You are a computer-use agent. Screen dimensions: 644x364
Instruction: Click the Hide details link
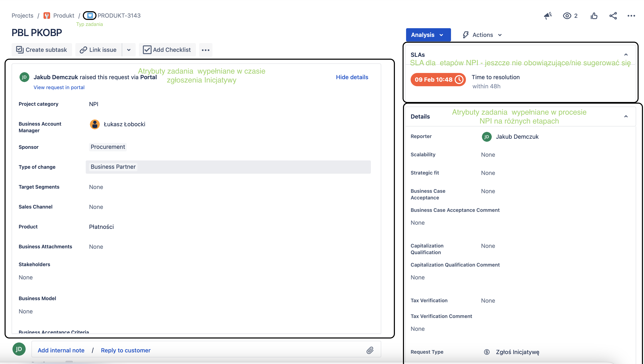[352, 77]
